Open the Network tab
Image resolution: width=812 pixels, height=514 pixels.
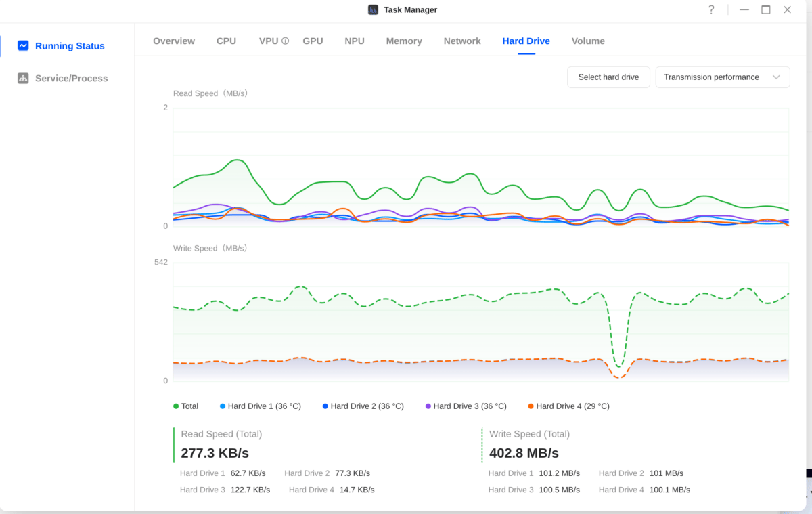coord(462,41)
